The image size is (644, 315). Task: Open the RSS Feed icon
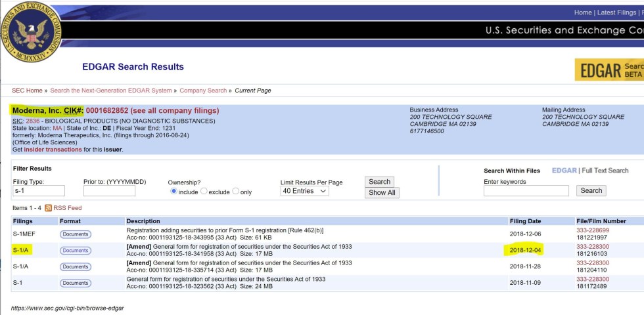pyautogui.click(x=48, y=208)
